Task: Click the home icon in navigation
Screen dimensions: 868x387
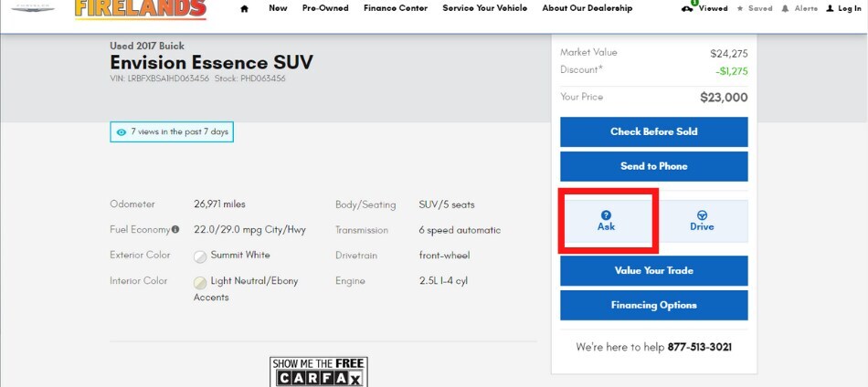Action: (x=244, y=9)
